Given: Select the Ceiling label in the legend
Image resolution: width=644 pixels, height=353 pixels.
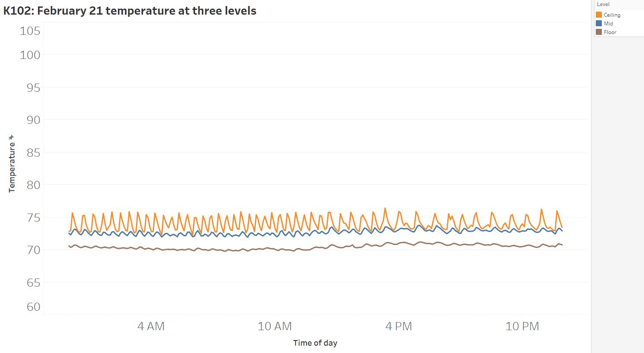Looking at the screenshot, I should pos(612,15).
